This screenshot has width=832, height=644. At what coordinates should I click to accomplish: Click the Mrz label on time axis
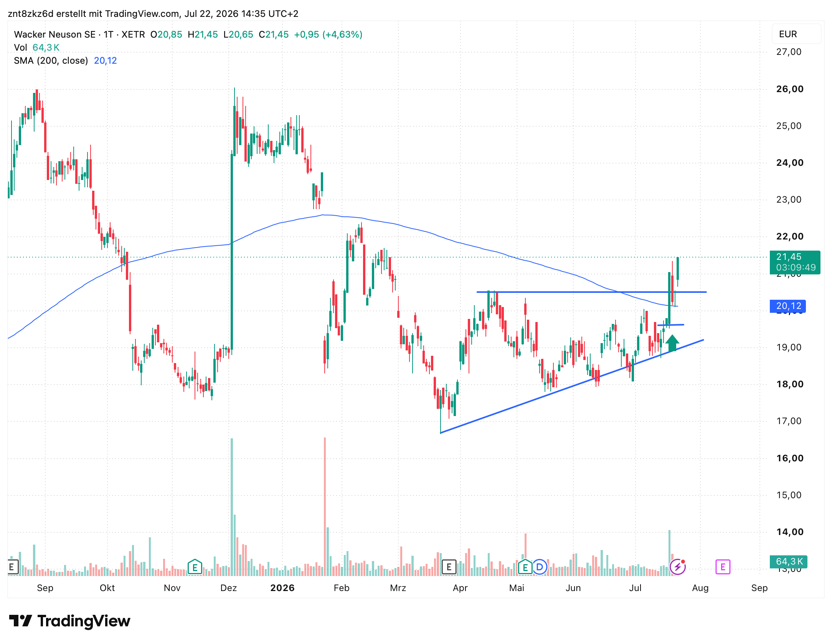[398, 588]
